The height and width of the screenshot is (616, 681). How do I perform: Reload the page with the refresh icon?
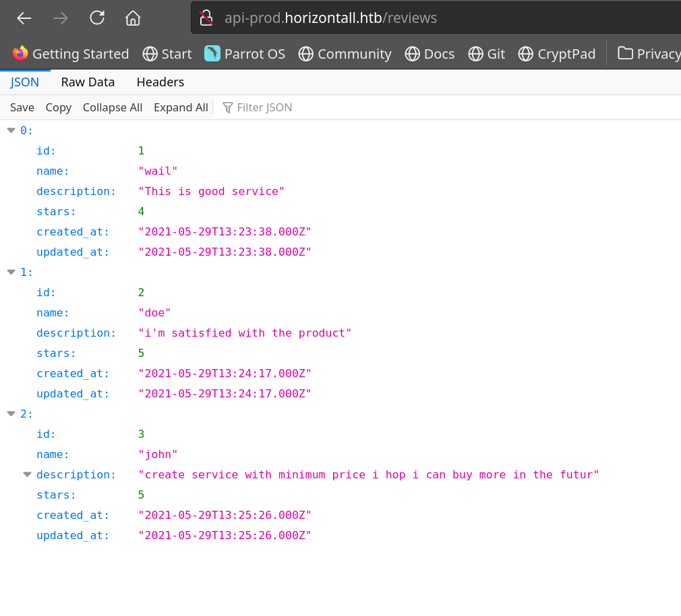click(97, 18)
